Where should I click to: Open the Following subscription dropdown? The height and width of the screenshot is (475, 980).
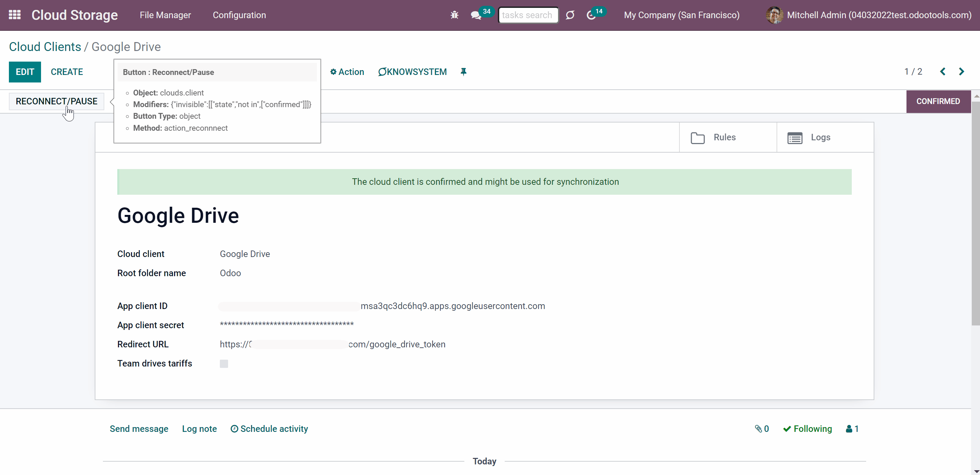[x=807, y=428]
